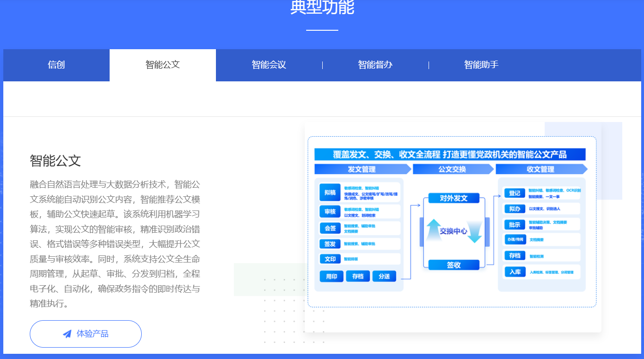Open the 智能会议 tab
The image size is (644, 359).
tap(269, 65)
